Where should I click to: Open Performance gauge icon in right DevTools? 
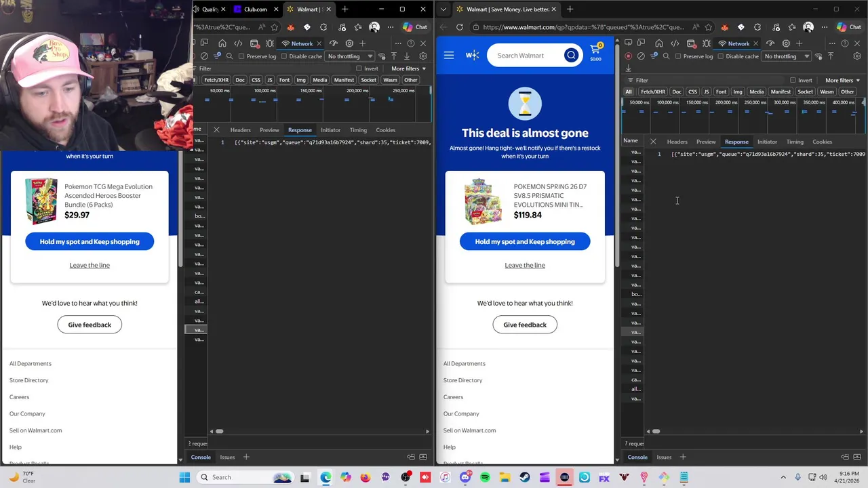[770, 43]
